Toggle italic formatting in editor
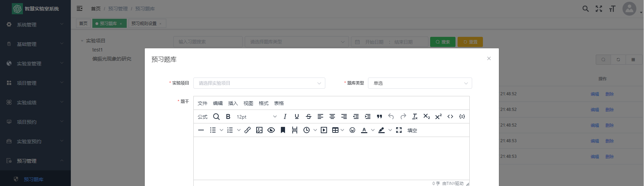The image size is (644, 186). point(285,116)
